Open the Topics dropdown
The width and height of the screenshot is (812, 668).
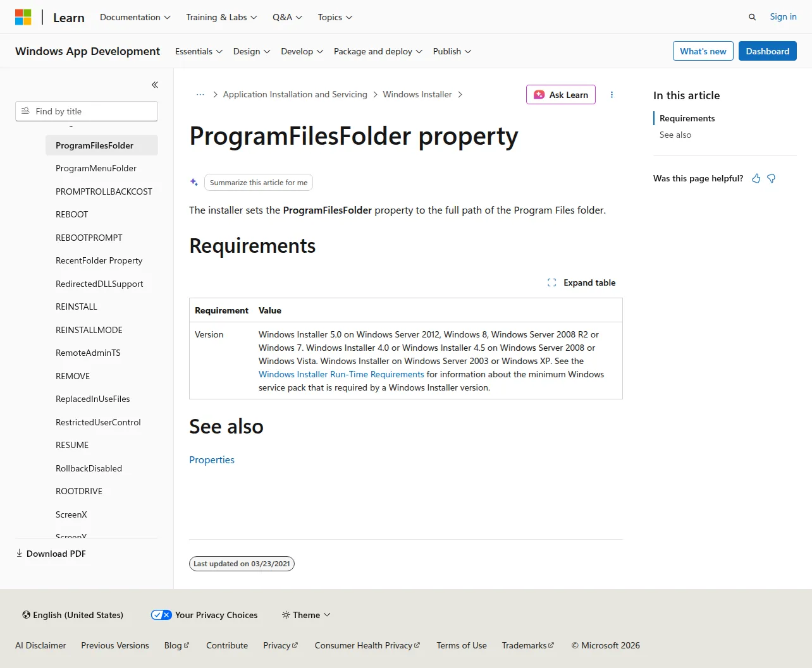(335, 17)
